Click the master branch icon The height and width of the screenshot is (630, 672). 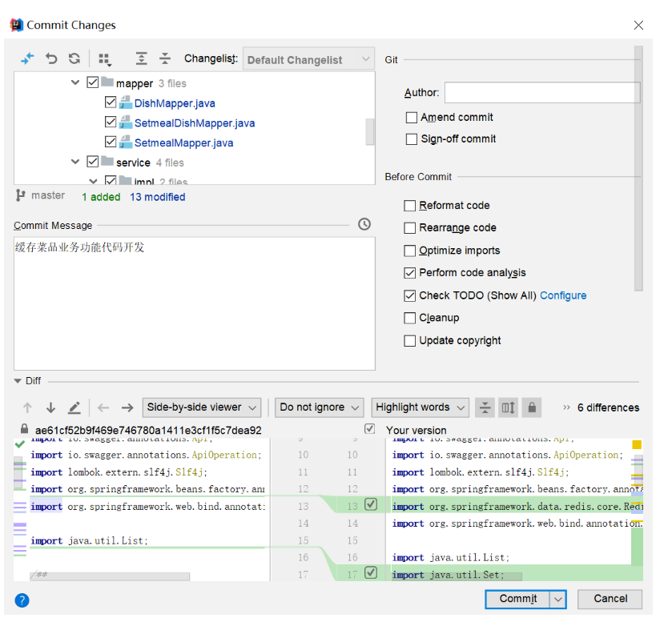click(21, 195)
